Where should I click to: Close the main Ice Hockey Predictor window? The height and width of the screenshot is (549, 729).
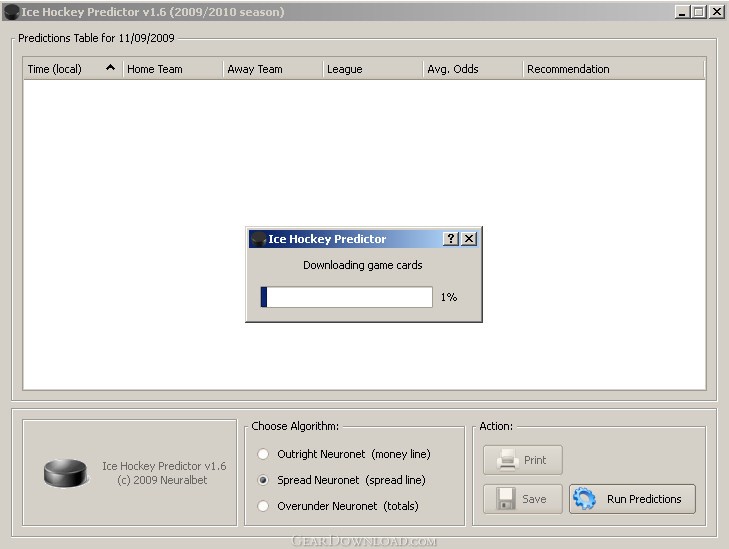tap(716, 12)
